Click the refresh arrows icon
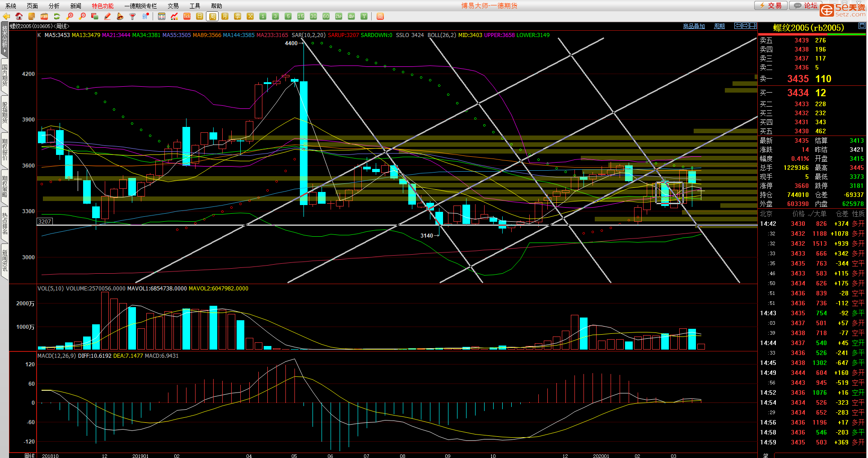The height and width of the screenshot is (458, 868). [x=57, y=16]
